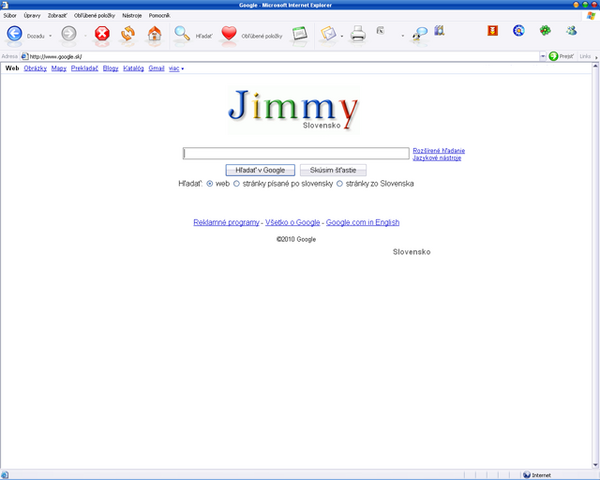Click the status bar page icon
The height and width of the screenshot is (480, 600).
4,475
